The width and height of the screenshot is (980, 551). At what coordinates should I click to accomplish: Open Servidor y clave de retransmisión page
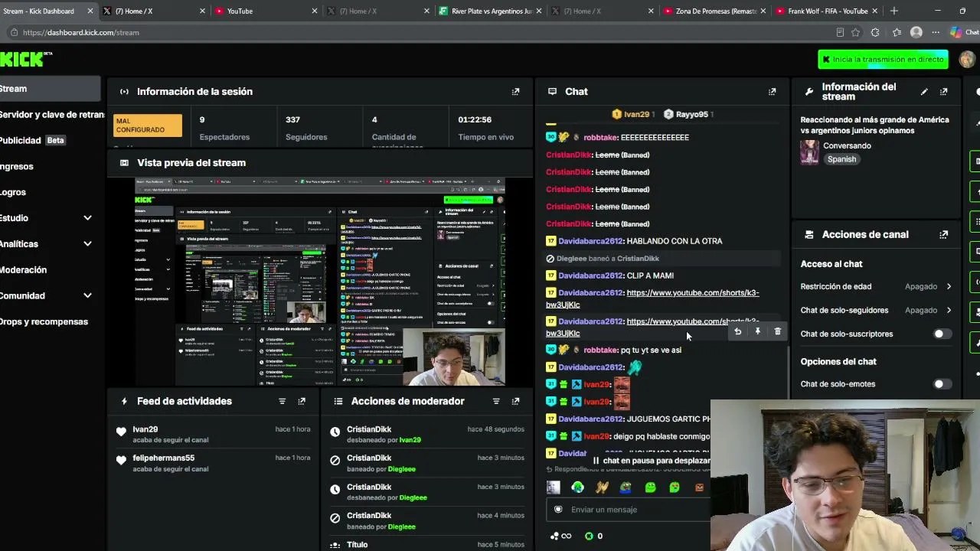click(x=52, y=115)
